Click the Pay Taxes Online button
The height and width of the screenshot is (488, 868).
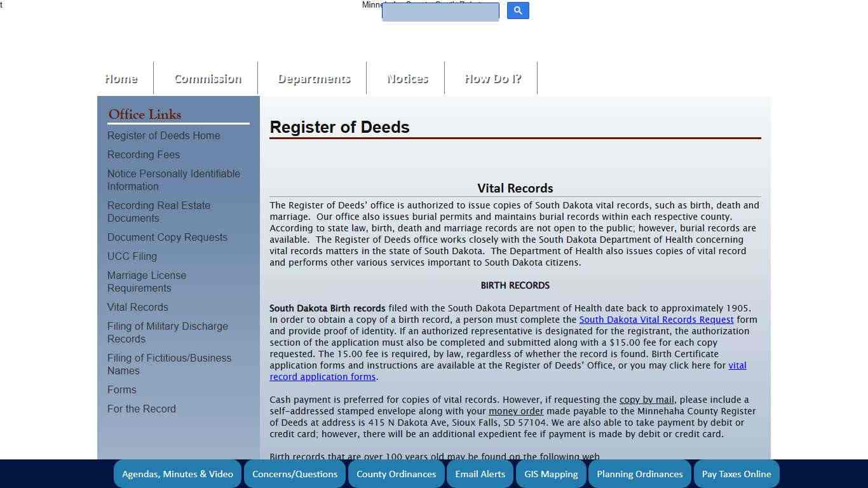pyautogui.click(x=736, y=473)
